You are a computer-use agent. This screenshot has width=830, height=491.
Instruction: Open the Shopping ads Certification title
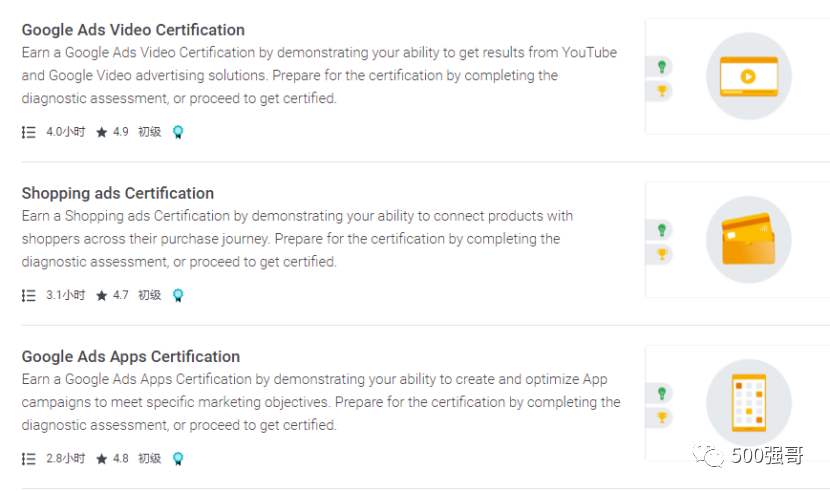(118, 193)
